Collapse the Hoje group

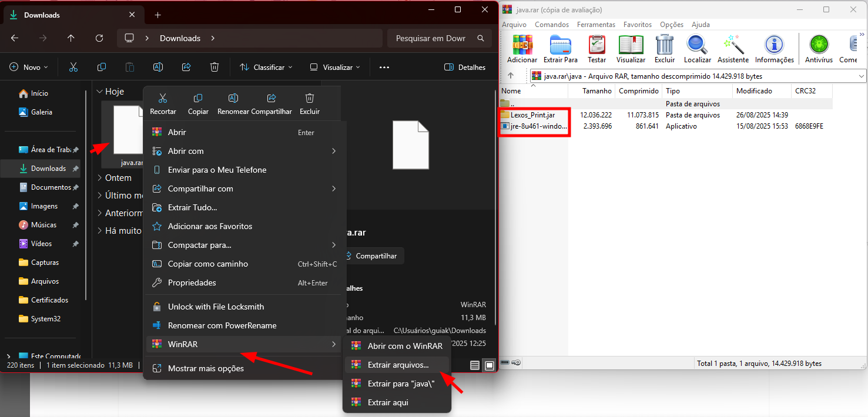point(99,92)
